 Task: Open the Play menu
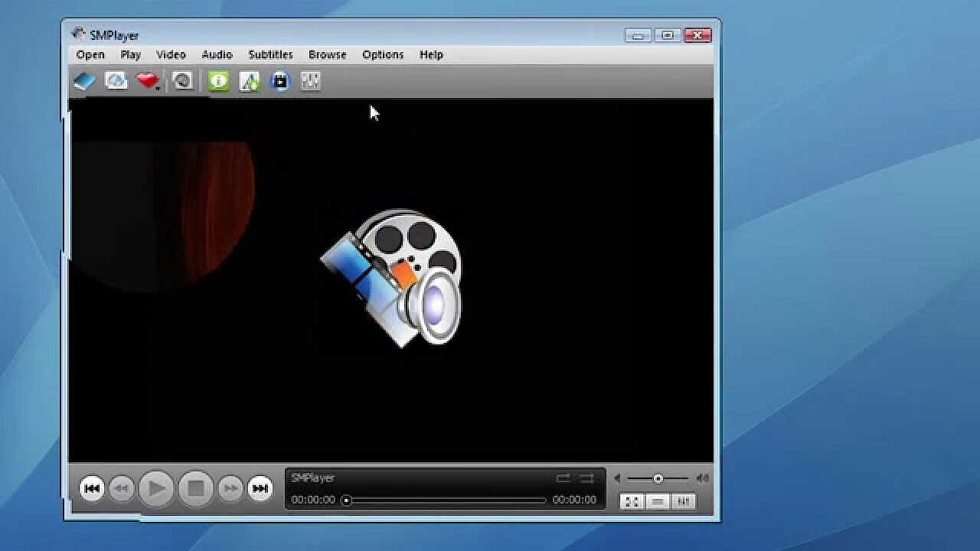point(130,54)
